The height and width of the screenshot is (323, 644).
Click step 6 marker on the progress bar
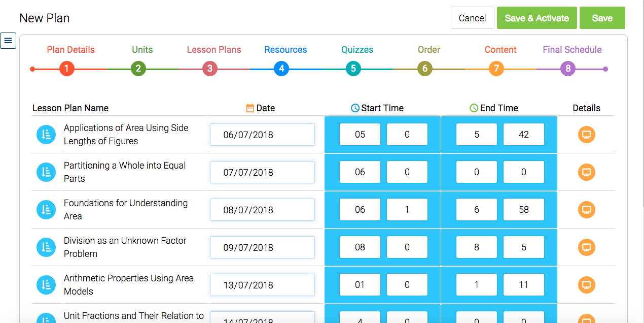point(425,68)
